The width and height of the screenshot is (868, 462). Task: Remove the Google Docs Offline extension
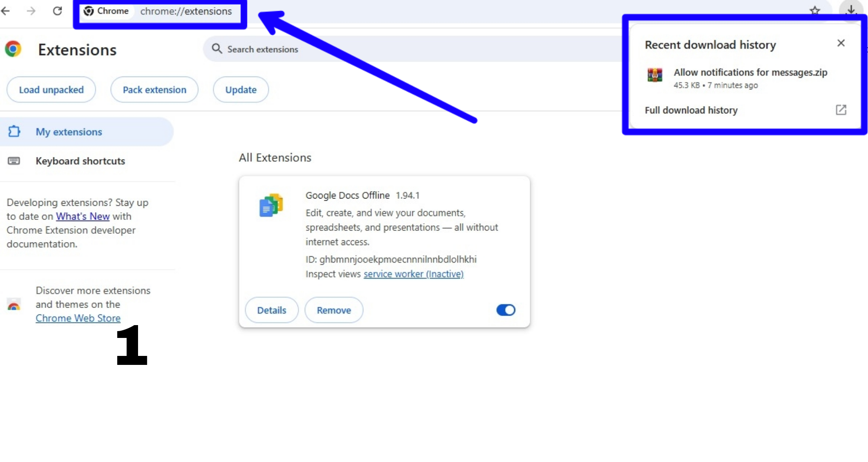pyautogui.click(x=334, y=310)
